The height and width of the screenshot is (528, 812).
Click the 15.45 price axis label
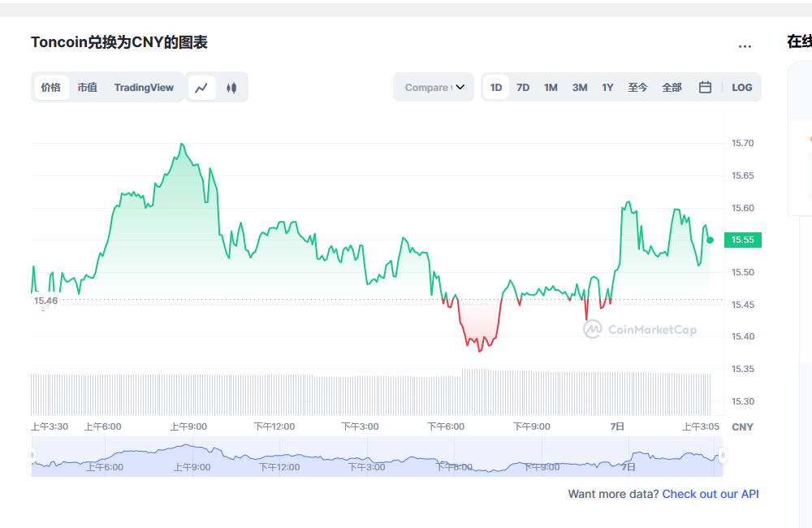click(x=743, y=305)
